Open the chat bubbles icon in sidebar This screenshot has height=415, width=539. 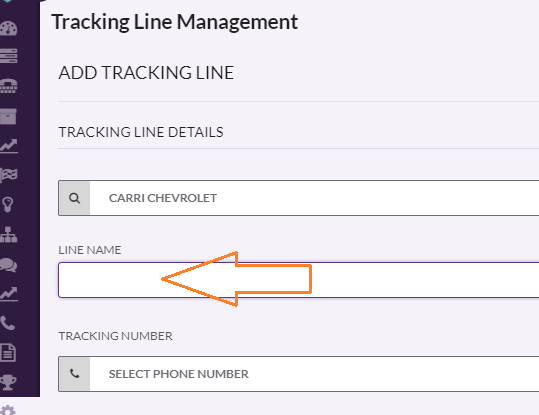coord(8,265)
